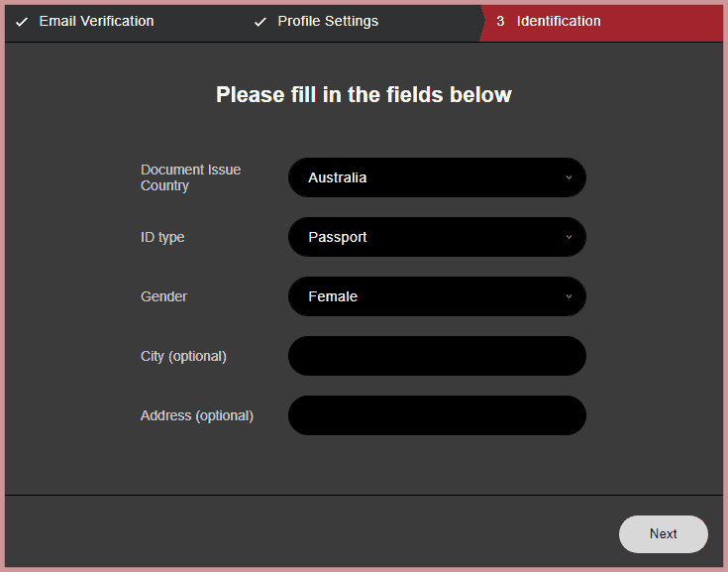728x572 pixels.
Task: Go to the Email Verification step
Action: (96, 21)
